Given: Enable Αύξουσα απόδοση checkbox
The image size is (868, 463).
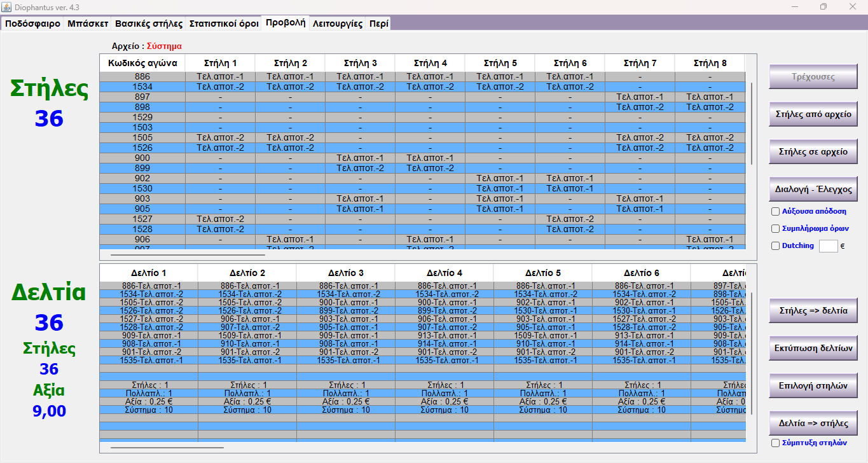Looking at the screenshot, I should 775,212.
